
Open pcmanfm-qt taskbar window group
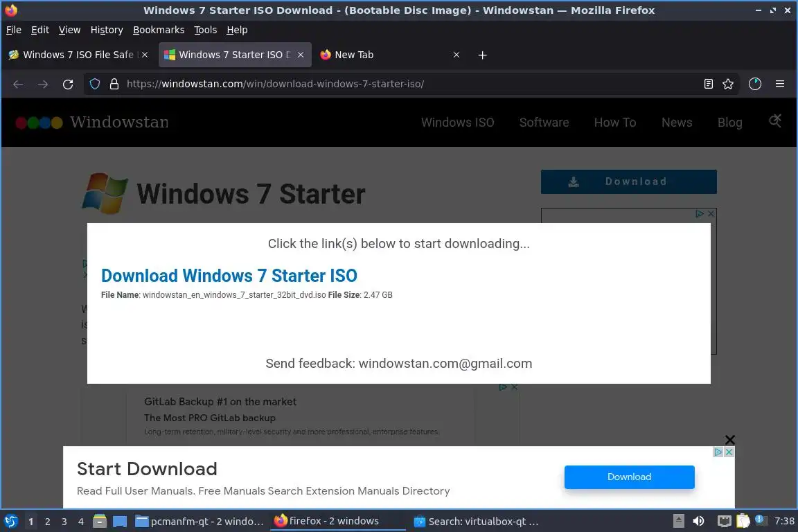[x=199, y=522]
